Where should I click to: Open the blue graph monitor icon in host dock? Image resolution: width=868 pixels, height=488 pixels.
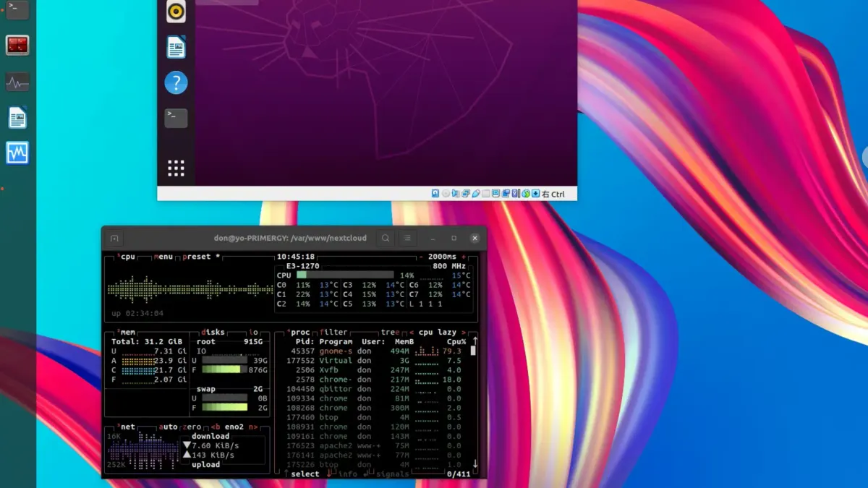click(17, 153)
